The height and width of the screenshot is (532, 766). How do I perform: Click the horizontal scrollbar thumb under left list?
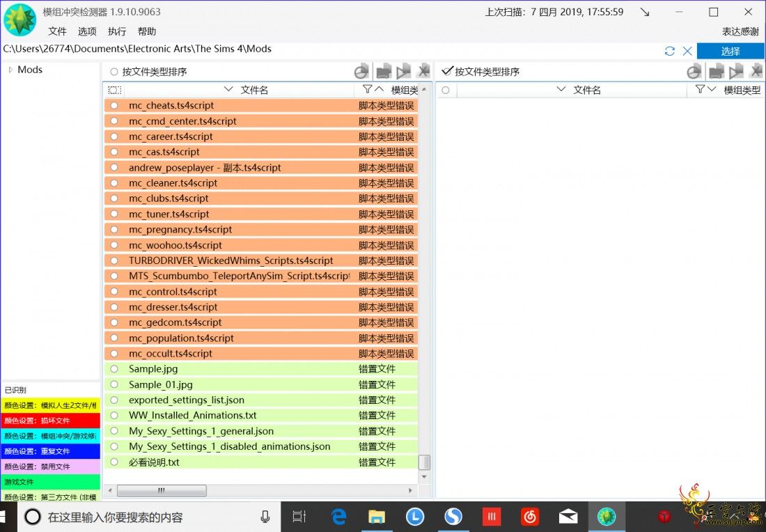[x=162, y=490]
